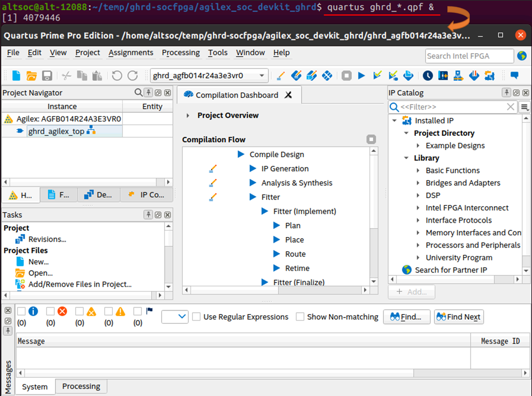This screenshot has width=532, height=396.
Task: Run Compile Design with its play arrow
Action: [x=241, y=154]
